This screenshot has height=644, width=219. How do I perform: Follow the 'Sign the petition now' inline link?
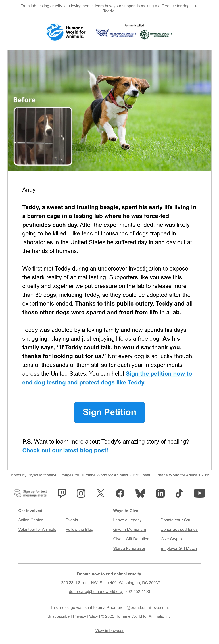107,378
